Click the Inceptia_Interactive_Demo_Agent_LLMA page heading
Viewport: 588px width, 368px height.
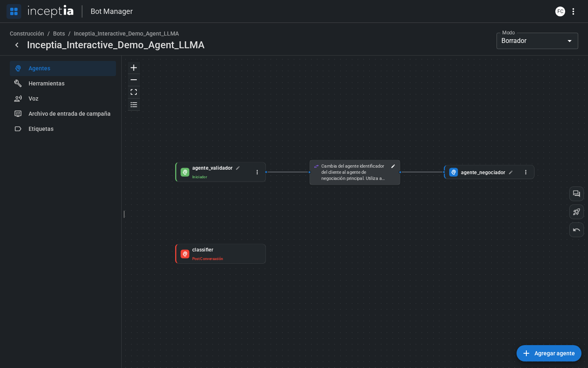tap(116, 45)
